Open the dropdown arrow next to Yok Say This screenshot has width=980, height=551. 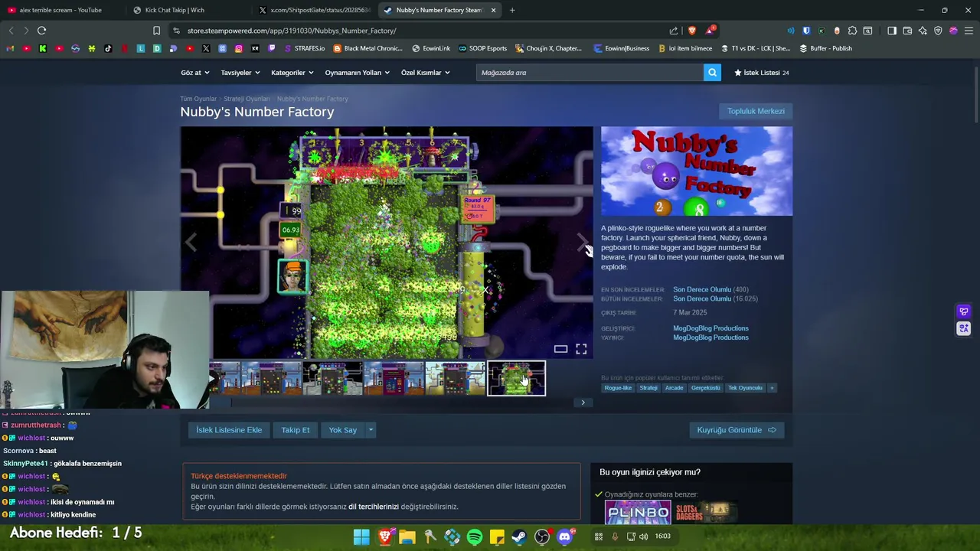click(x=371, y=430)
